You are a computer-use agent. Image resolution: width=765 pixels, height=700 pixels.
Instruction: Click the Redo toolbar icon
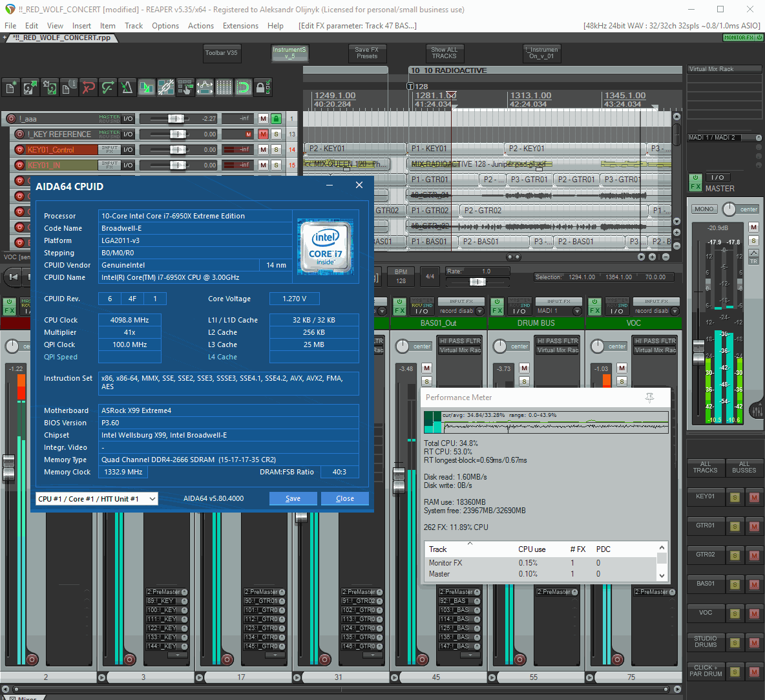(108, 87)
